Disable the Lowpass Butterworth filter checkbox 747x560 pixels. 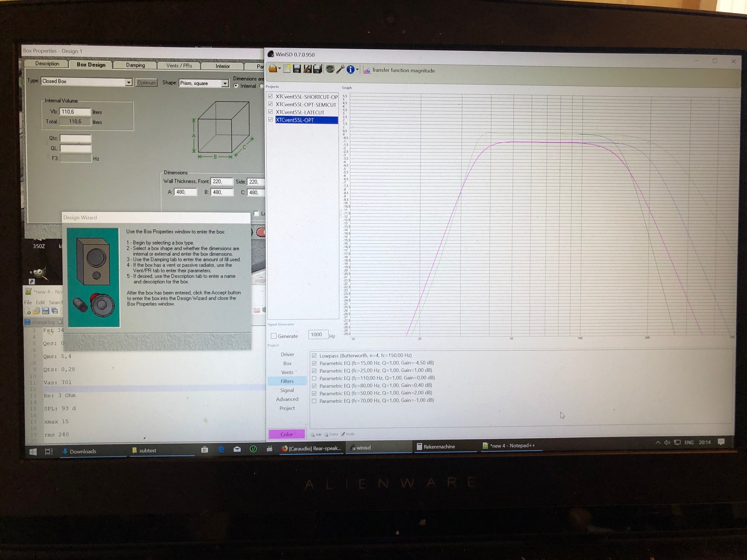[x=314, y=356]
